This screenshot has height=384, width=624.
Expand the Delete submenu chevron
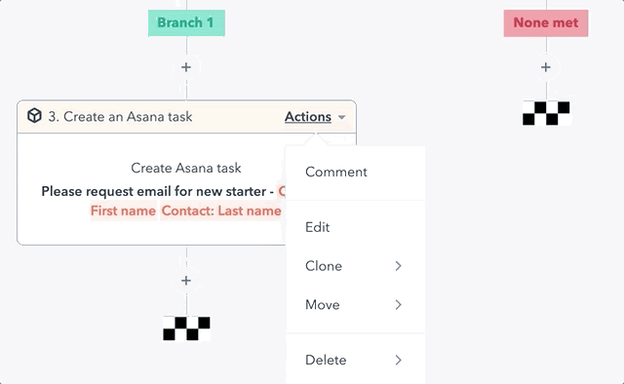click(x=398, y=360)
